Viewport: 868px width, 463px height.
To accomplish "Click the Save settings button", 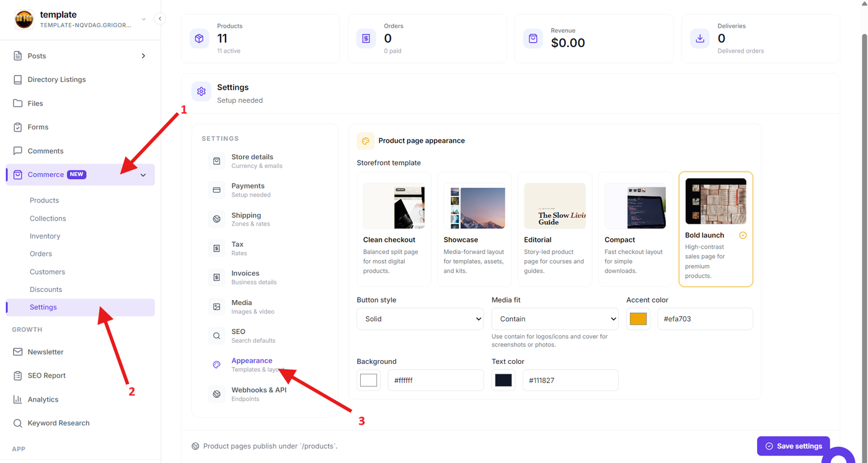I will pos(794,446).
